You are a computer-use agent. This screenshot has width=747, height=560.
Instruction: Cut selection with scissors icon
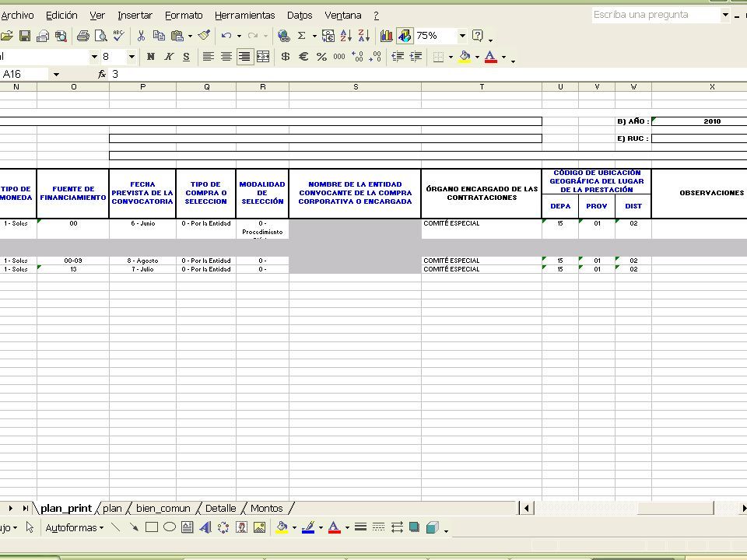(x=141, y=36)
